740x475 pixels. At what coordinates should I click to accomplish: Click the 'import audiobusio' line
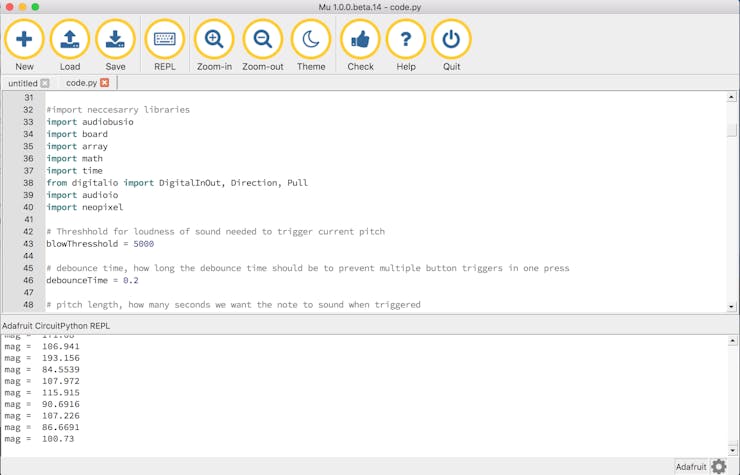point(90,122)
